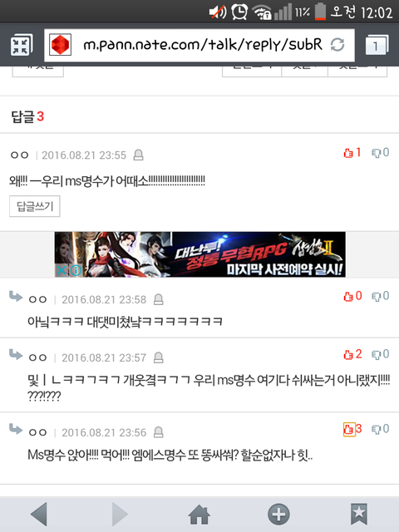399x532 pixels.
Task: Go back with the browser back arrow
Action: tap(39, 515)
